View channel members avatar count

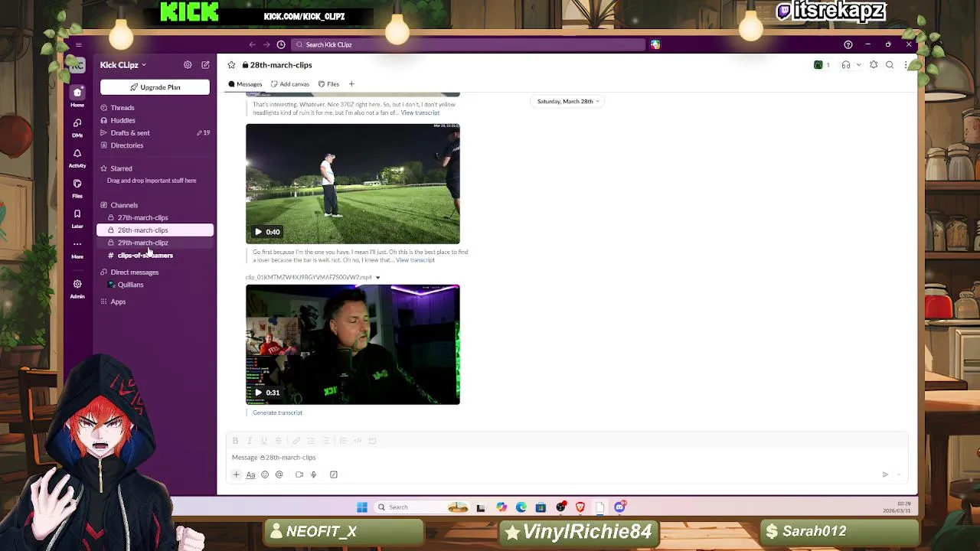point(822,65)
